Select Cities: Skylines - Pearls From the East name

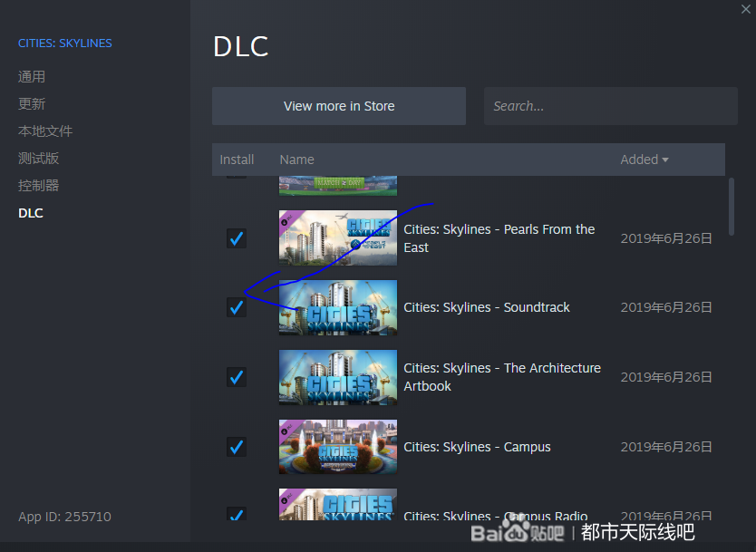click(499, 238)
